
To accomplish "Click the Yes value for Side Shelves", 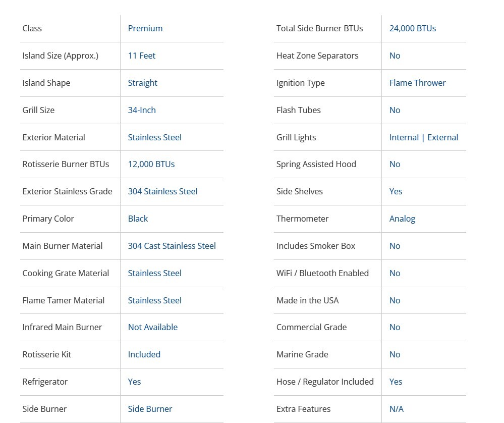I will [x=396, y=191].
